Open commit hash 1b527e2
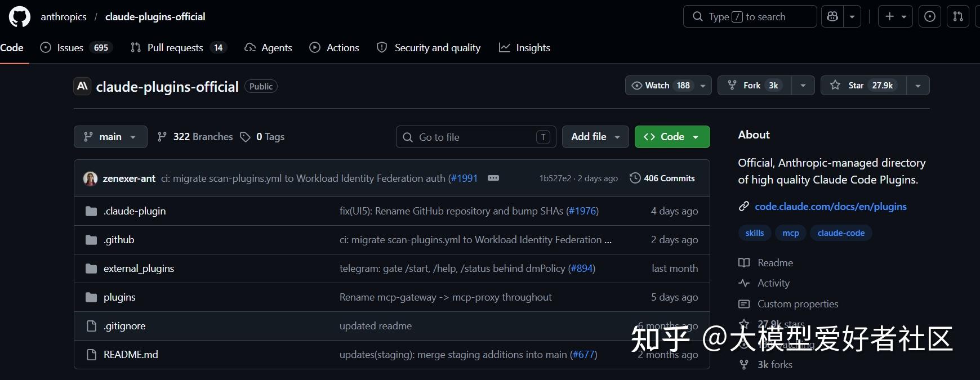 (555, 178)
